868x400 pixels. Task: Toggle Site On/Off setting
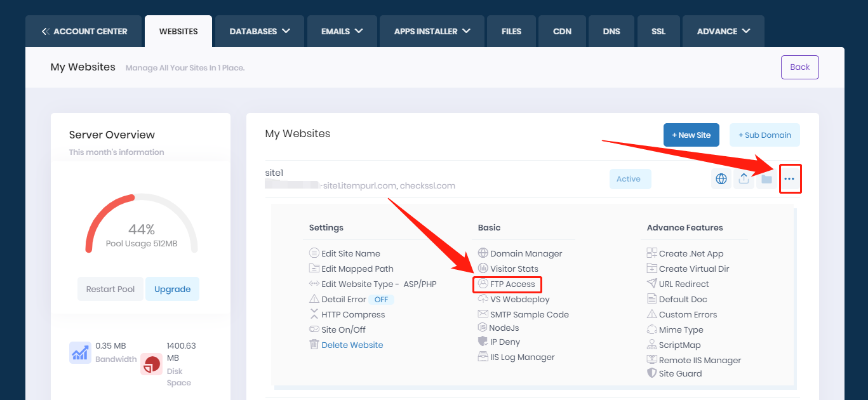343,330
